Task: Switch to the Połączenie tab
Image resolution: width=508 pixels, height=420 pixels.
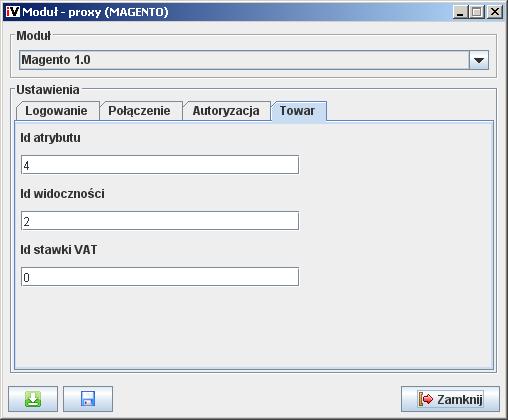Action: 140,111
